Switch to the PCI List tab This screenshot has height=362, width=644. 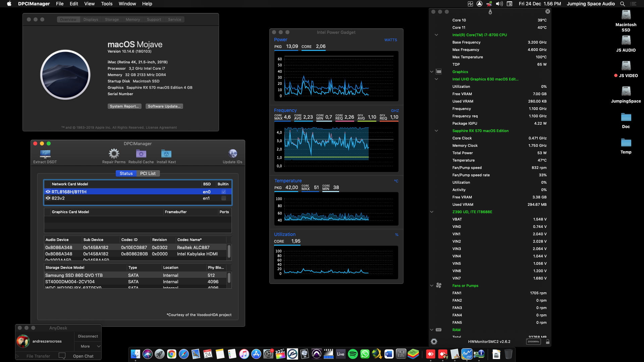[148, 173]
